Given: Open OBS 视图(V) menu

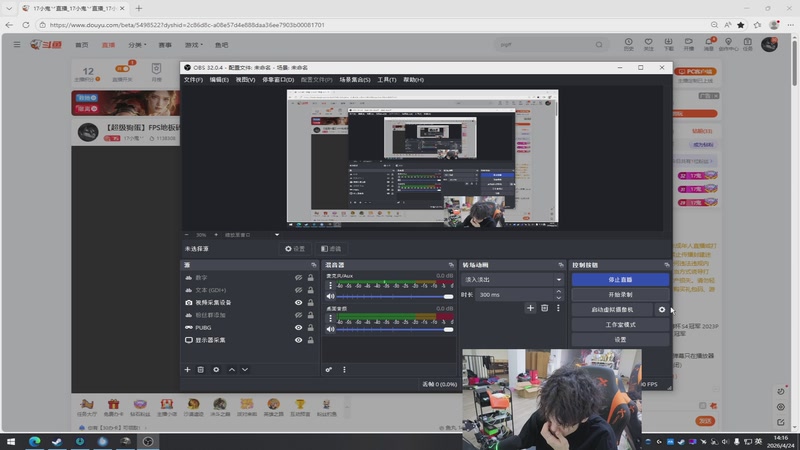Looking at the screenshot, I should [245, 80].
